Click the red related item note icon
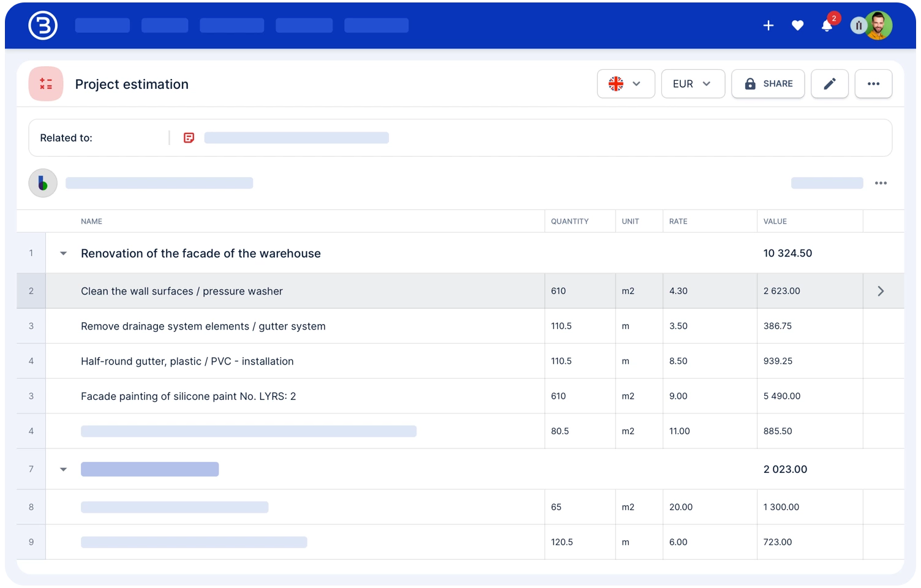921x588 pixels. (x=189, y=138)
